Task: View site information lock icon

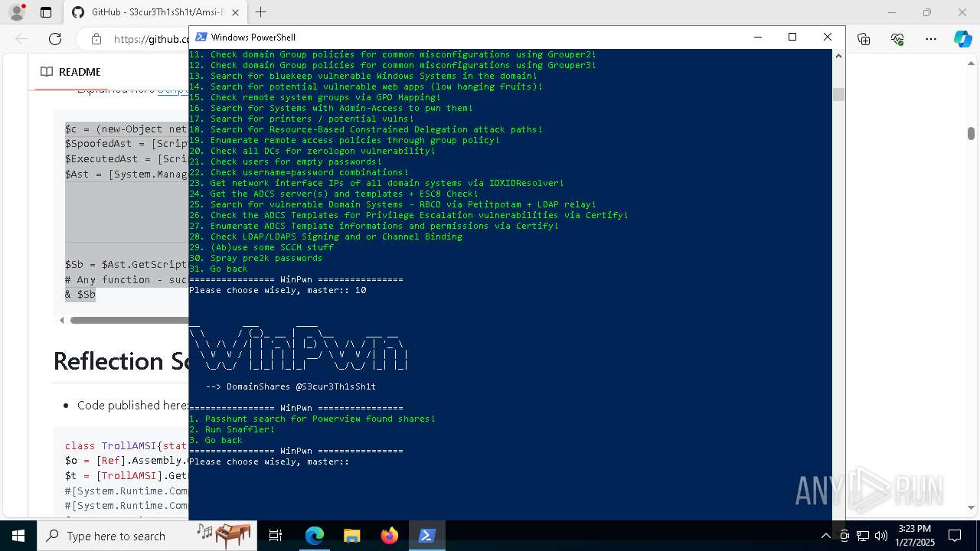Action: pyautogui.click(x=96, y=39)
